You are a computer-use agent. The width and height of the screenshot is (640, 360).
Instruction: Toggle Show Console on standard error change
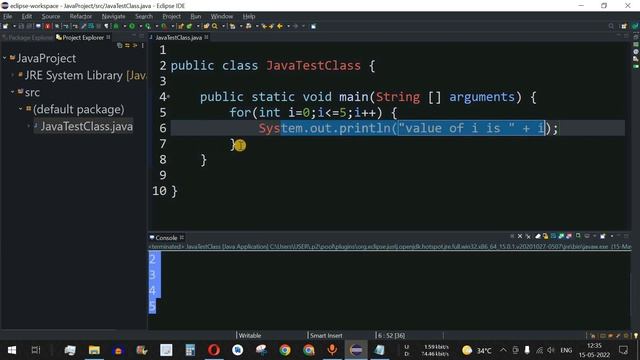(569, 236)
